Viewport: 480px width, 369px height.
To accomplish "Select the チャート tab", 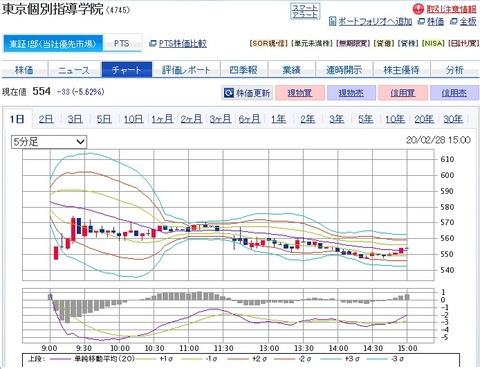I will 127,70.
